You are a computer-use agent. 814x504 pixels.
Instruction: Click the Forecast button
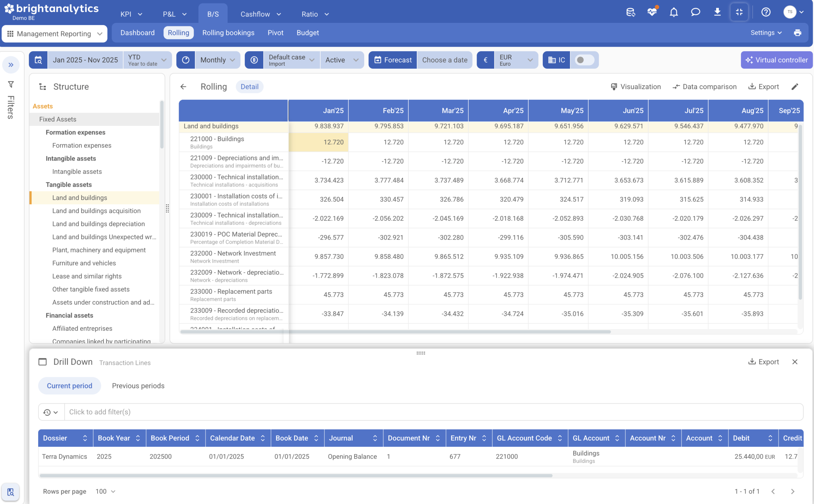pyautogui.click(x=392, y=60)
